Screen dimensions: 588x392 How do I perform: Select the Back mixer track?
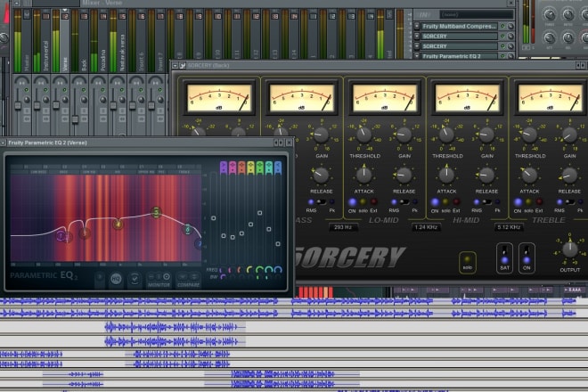pos(79,41)
